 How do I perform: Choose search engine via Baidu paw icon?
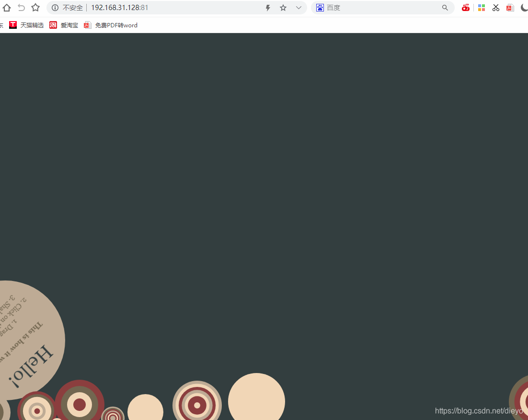(x=320, y=8)
